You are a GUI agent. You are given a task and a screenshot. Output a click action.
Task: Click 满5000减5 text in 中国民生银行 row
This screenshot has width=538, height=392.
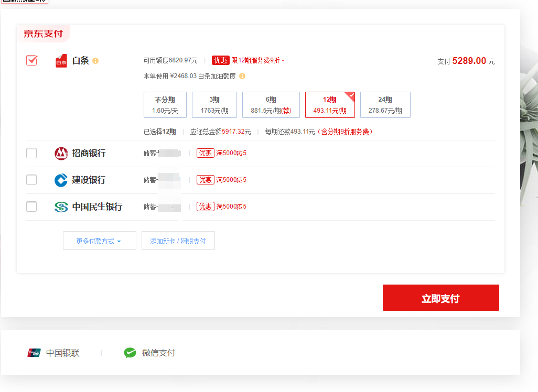pos(231,207)
